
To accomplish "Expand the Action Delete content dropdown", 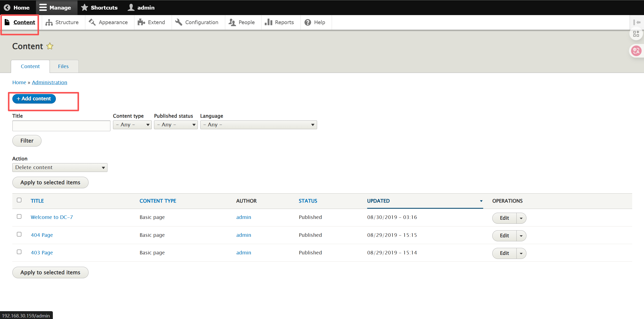I will click(60, 167).
